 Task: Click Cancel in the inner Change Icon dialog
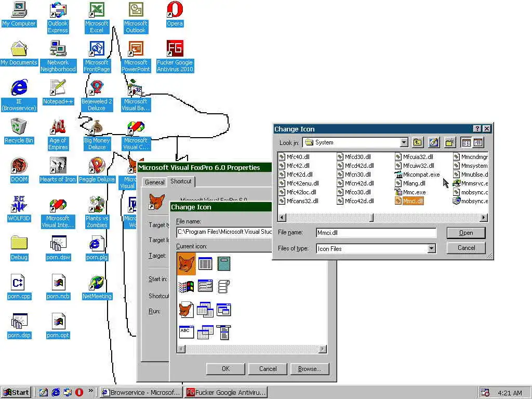pyautogui.click(x=268, y=369)
